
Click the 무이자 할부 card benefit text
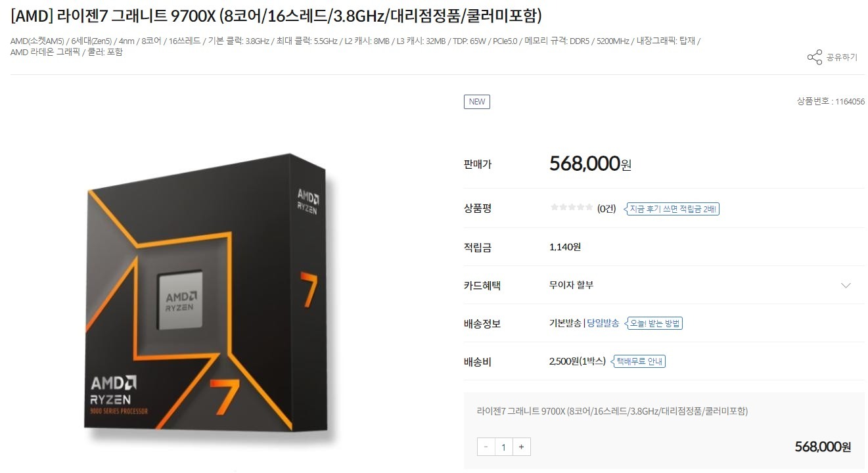572,285
